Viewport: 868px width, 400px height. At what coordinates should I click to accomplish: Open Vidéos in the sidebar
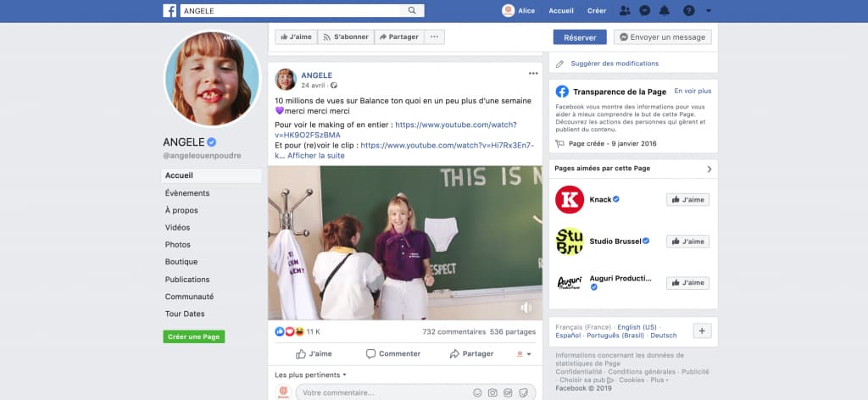(x=177, y=227)
